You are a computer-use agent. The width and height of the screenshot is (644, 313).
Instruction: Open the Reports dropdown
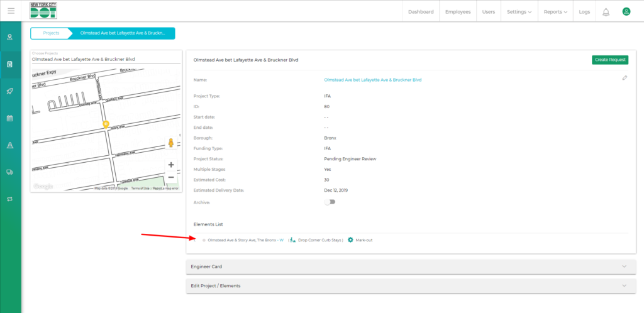coord(555,12)
